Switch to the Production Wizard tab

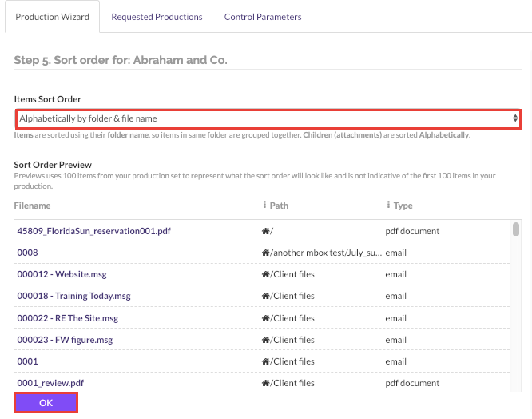pyautogui.click(x=52, y=17)
